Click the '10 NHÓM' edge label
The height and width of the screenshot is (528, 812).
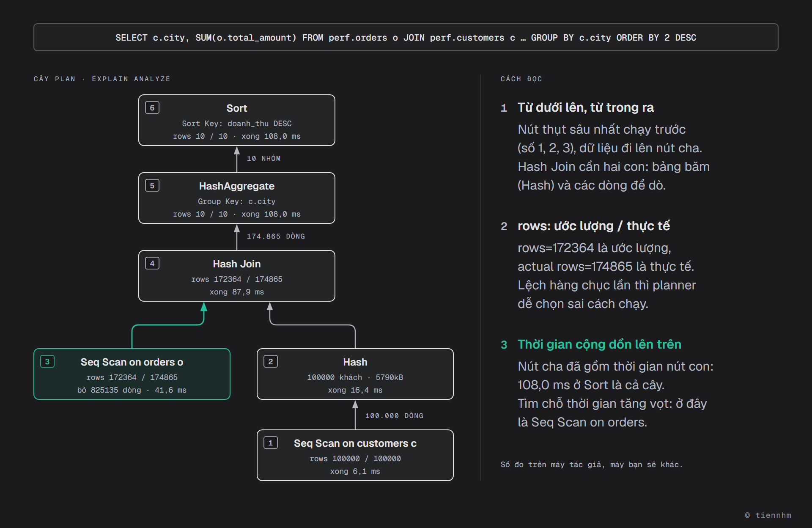(263, 158)
